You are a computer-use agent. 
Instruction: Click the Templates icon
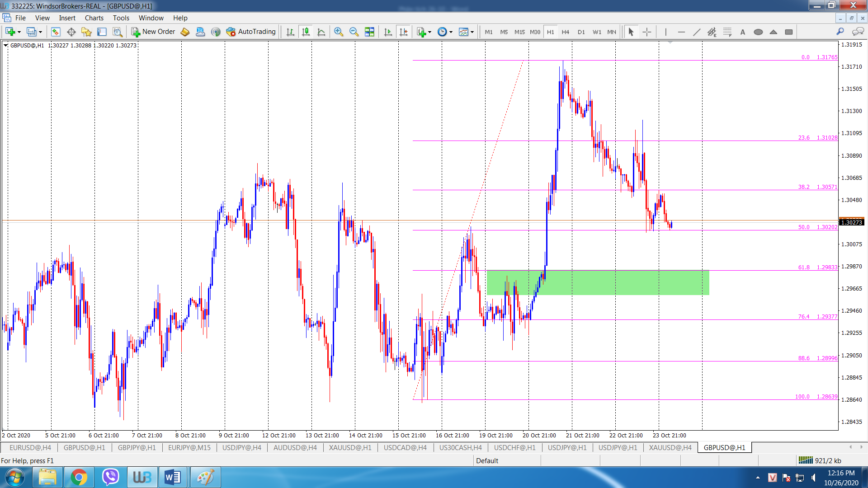[x=463, y=32]
